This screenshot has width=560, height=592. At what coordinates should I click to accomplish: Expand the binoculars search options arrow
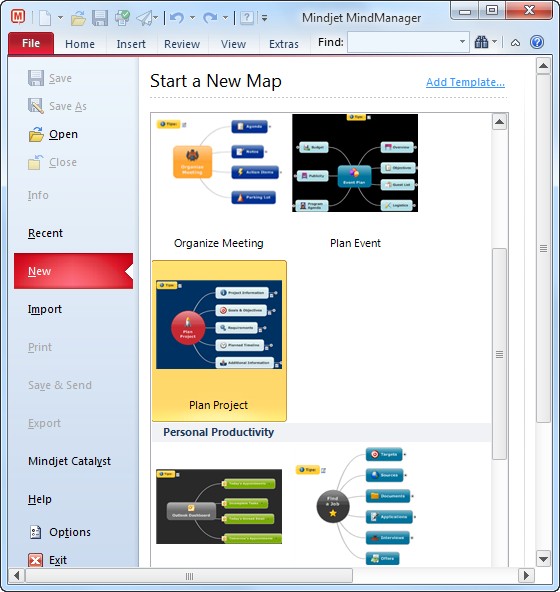pyautogui.click(x=495, y=42)
